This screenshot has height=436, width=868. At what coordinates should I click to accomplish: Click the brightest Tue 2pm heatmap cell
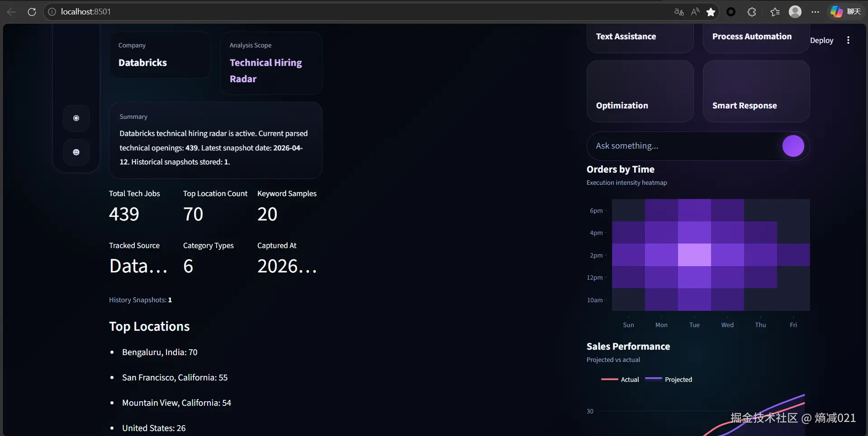click(x=694, y=255)
